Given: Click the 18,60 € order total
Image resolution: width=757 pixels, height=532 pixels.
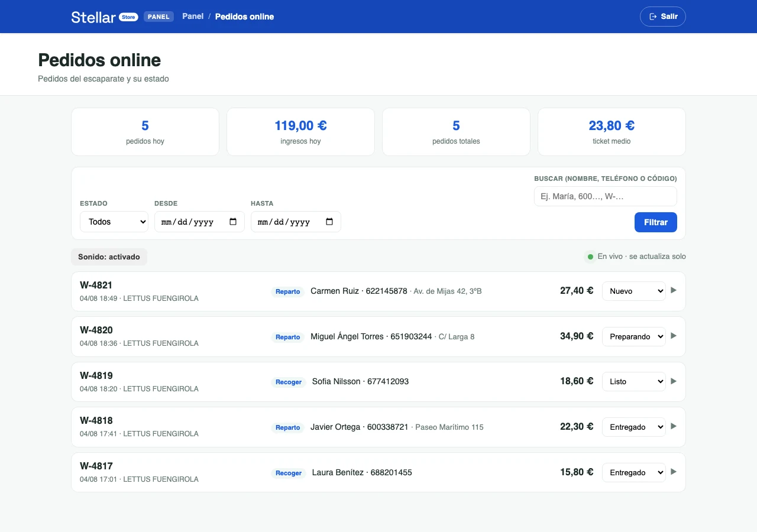Looking at the screenshot, I should point(577,381).
